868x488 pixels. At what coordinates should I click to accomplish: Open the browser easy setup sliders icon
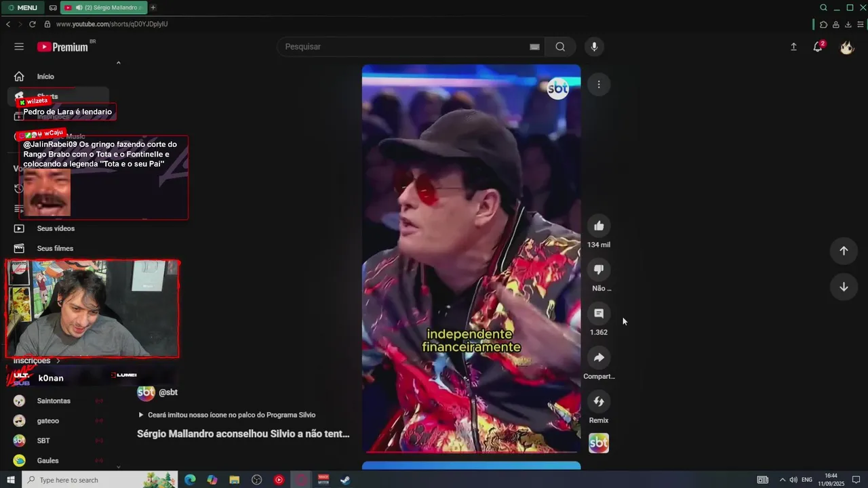click(860, 24)
